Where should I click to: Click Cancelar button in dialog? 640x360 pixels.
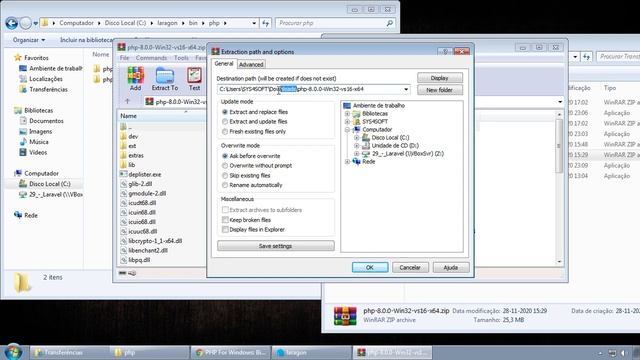[x=410, y=267]
